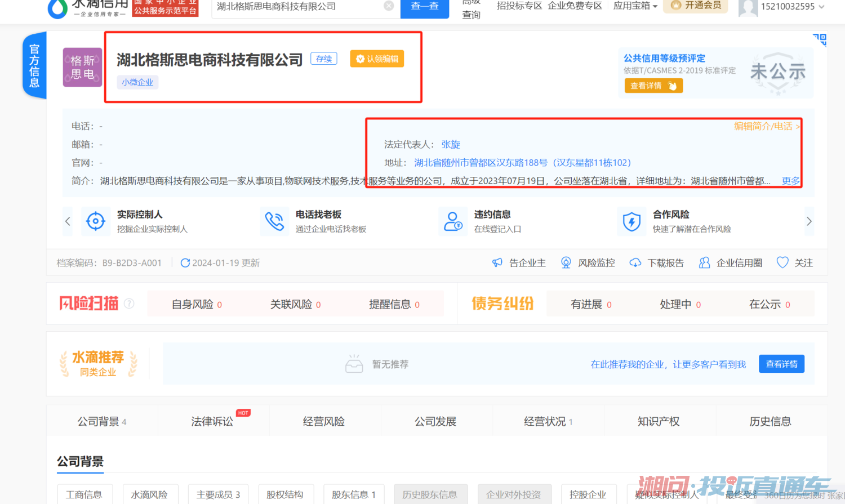The image size is (845, 504).
Task: Click the crown icon on 开通会员
Action: tap(675, 5)
